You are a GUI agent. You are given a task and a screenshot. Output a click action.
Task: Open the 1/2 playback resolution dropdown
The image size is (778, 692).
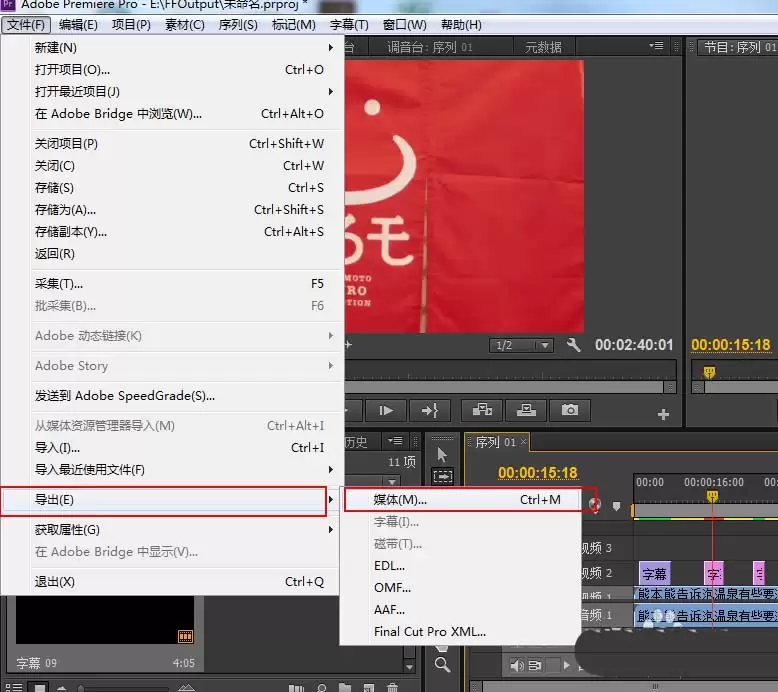tap(521, 345)
